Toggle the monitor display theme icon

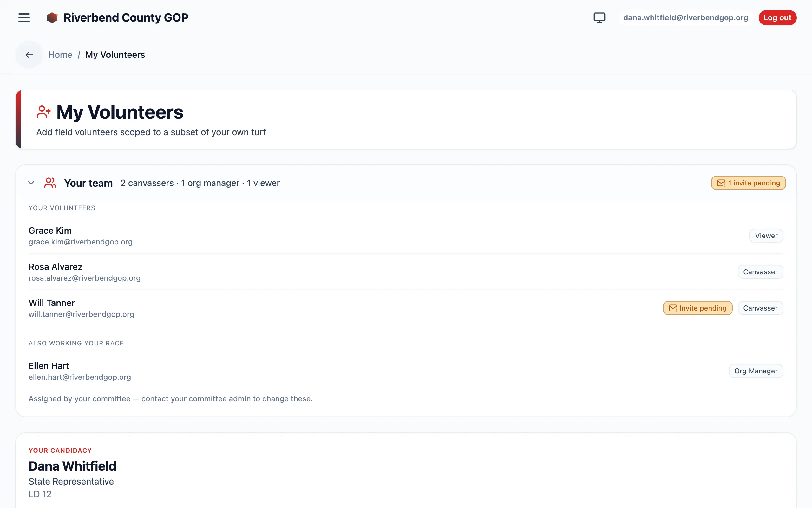click(x=599, y=18)
